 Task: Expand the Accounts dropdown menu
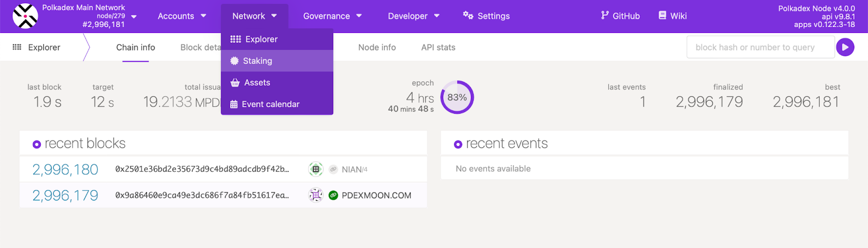(x=182, y=16)
